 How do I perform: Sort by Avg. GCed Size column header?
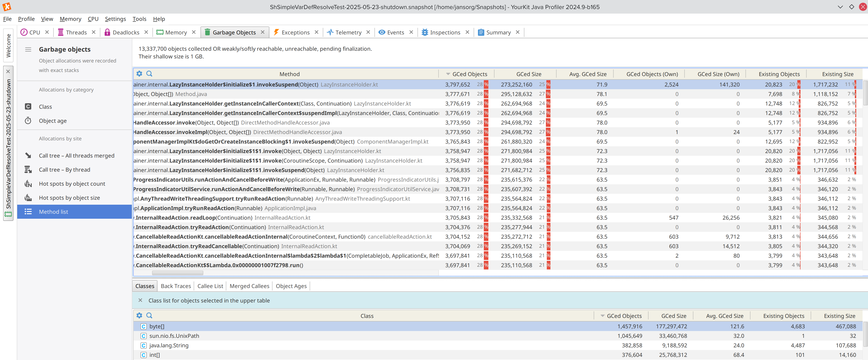[x=585, y=74]
